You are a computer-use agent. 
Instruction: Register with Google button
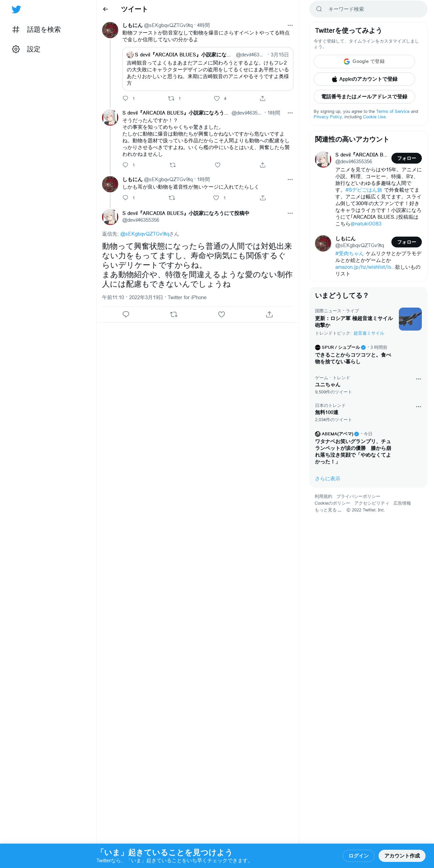(364, 62)
